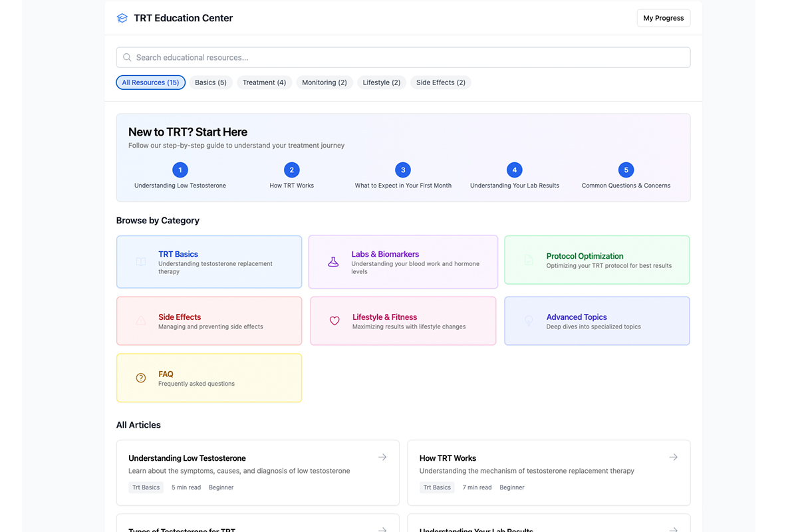Open step 1 Understanding Low Testosterone

pyautogui.click(x=180, y=170)
